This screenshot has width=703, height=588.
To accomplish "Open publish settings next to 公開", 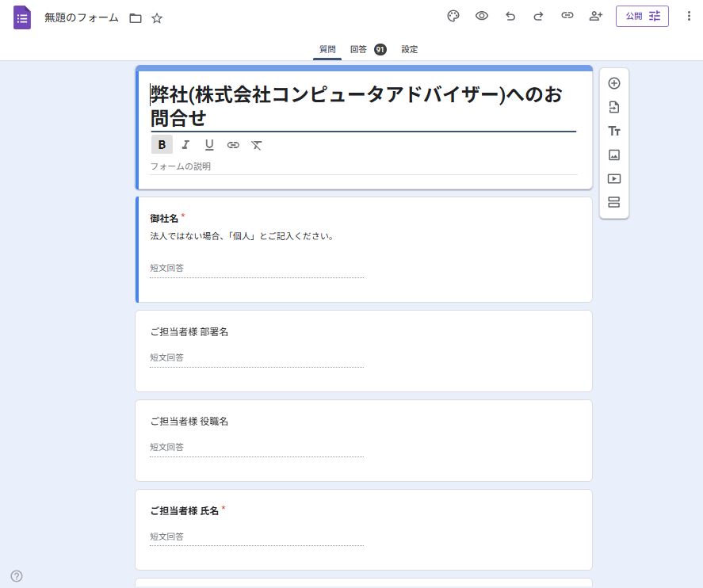I will tap(655, 16).
